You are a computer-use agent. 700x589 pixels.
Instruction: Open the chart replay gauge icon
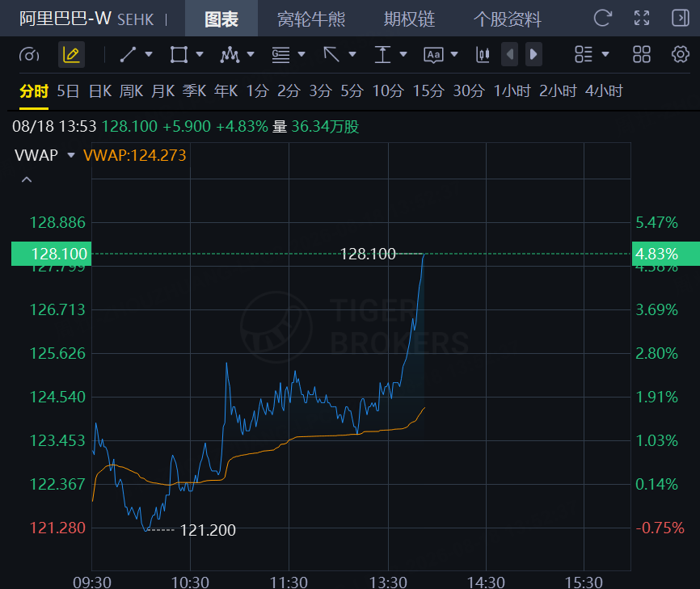click(x=29, y=55)
